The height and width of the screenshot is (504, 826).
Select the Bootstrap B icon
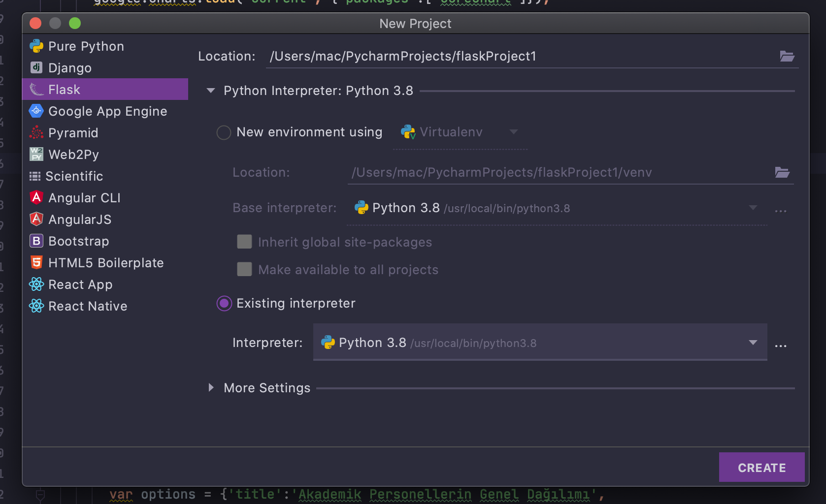tap(36, 241)
